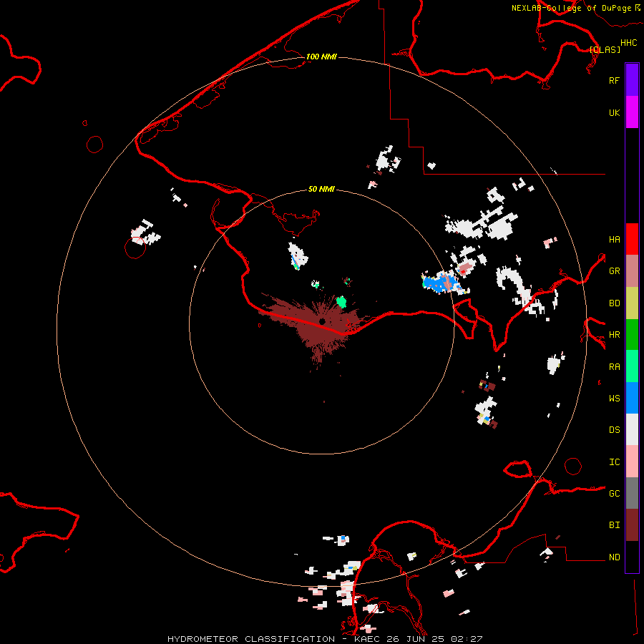Click the HHC product label

pos(628,43)
